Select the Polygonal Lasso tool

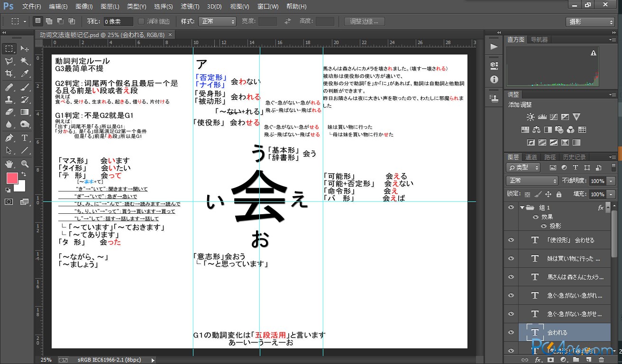coord(9,61)
